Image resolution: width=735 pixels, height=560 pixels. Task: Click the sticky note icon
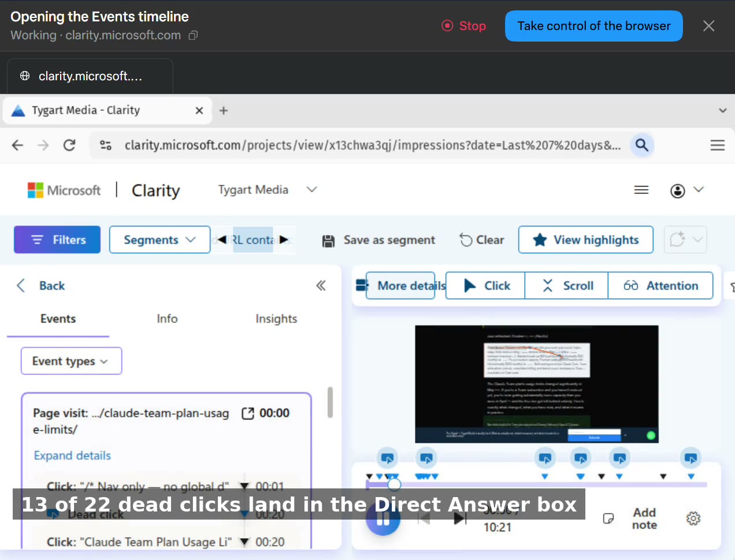(608, 518)
